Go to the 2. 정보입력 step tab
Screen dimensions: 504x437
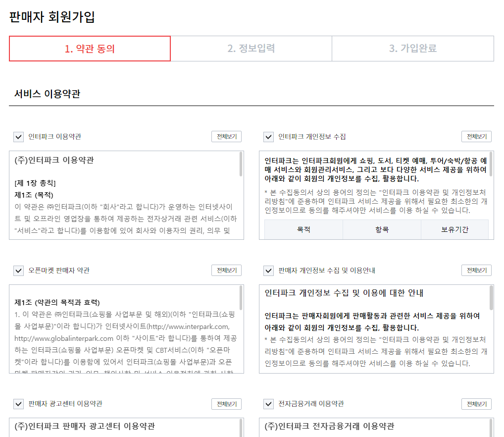coord(252,49)
